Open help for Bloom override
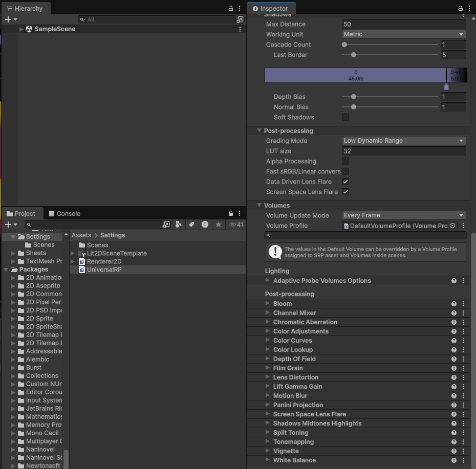Image resolution: width=476 pixels, height=469 pixels. [x=453, y=304]
